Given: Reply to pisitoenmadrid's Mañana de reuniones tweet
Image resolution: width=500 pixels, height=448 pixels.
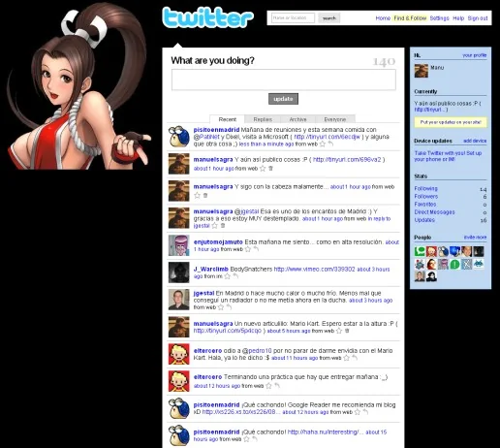Looking at the screenshot, I should pyautogui.click(x=330, y=144).
